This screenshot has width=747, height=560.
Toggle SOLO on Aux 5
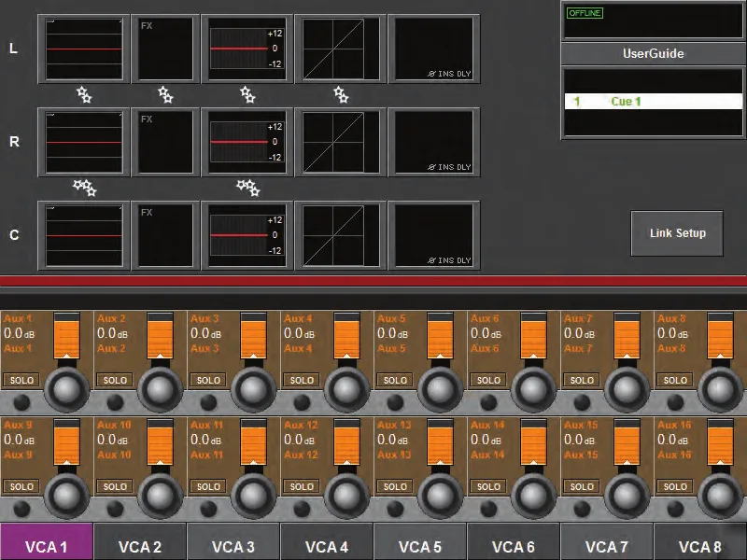(395, 380)
